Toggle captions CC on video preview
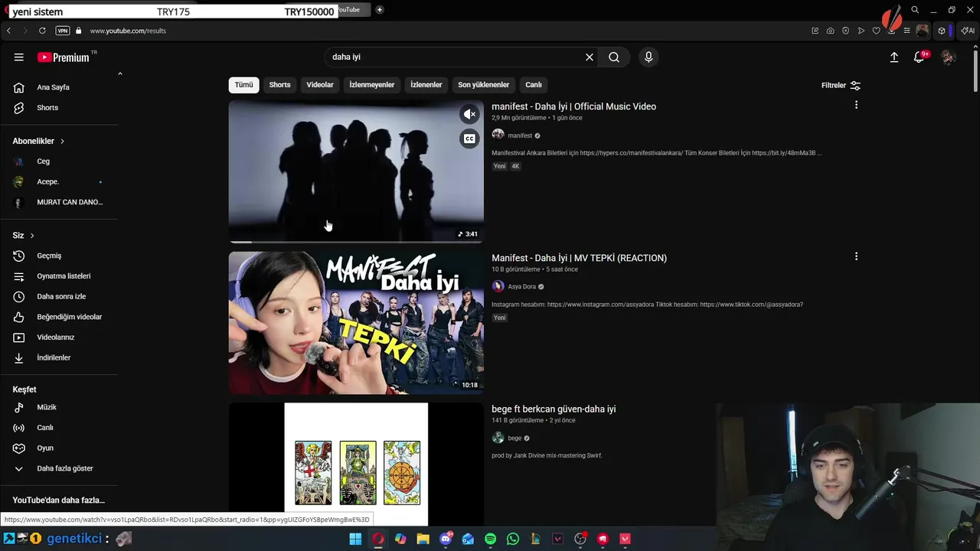This screenshot has height=551, width=980. 470,139
